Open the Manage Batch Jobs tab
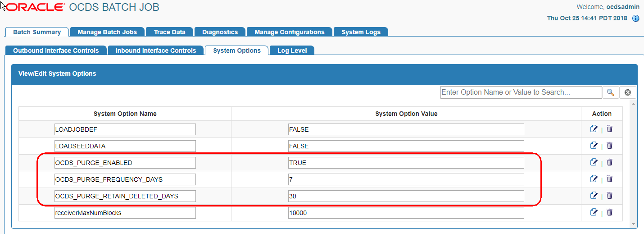 click(x=107, y=32)
